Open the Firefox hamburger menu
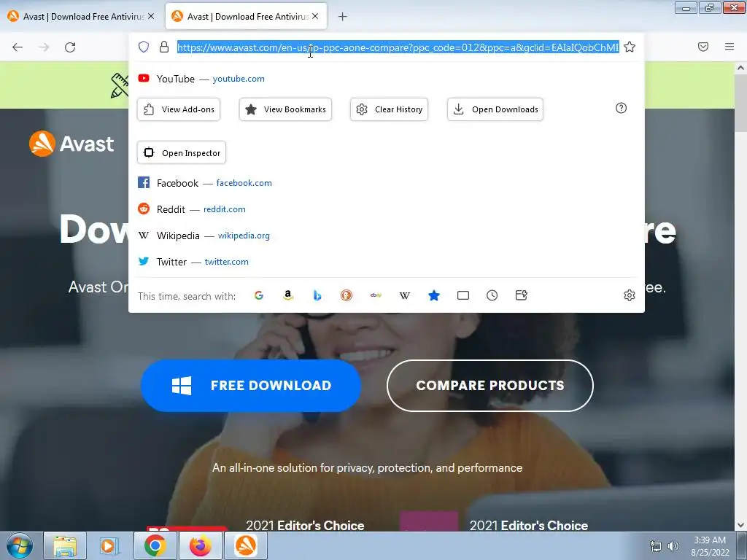This screenshot has height=560, width=747. click(x=729, y=47)
